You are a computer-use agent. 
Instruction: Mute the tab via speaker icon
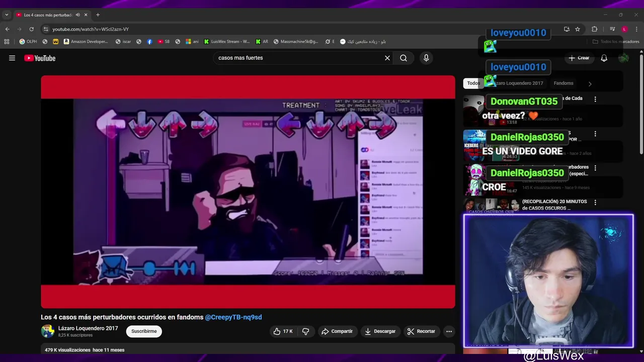77,15
